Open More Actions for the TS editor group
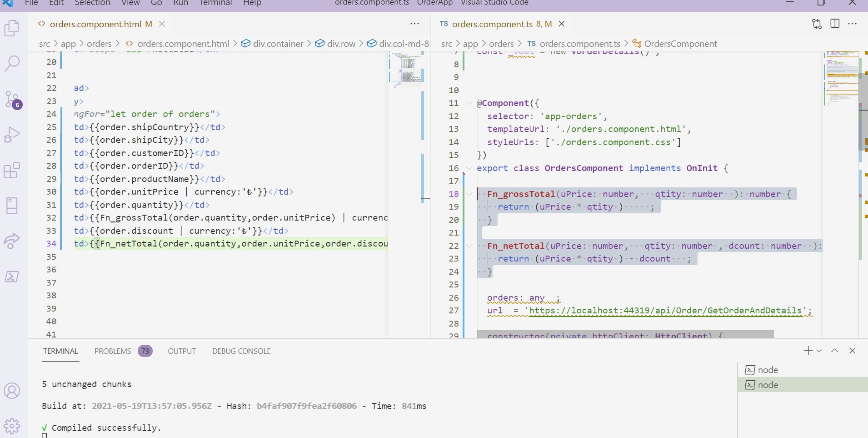Screen dimensions: 868x438 (x=853, y=24)
